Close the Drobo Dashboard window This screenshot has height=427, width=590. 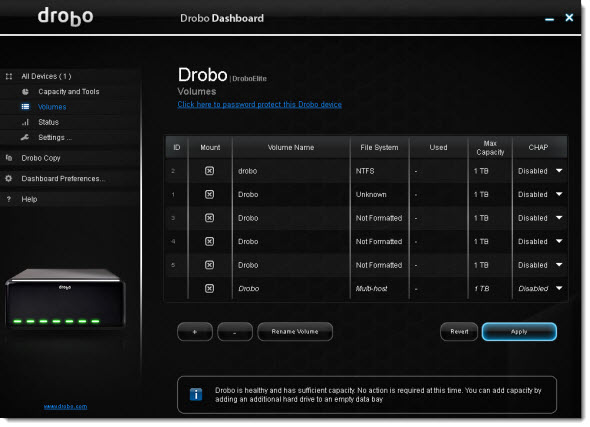pyautogui.click(x=569, y=17)
